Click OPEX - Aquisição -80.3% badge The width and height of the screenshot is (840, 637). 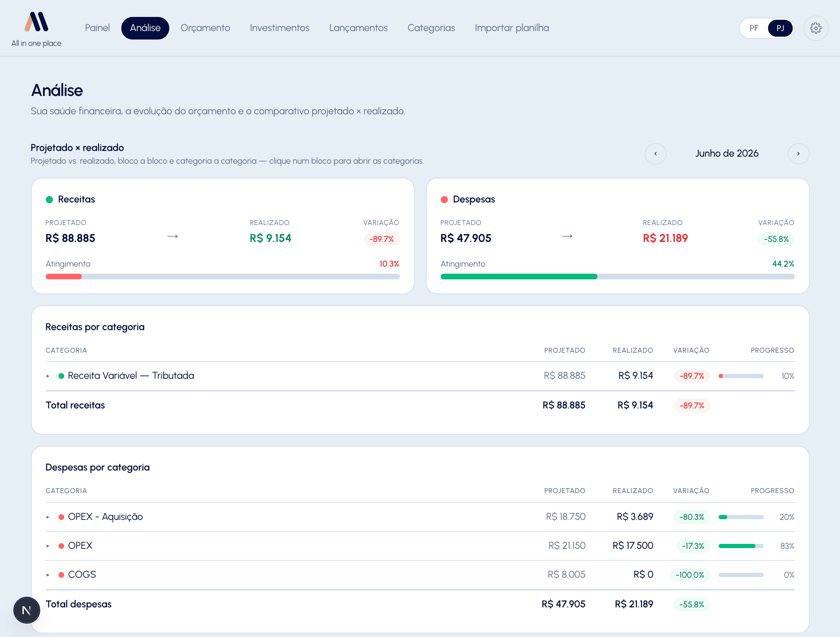[x=692, y=517]
